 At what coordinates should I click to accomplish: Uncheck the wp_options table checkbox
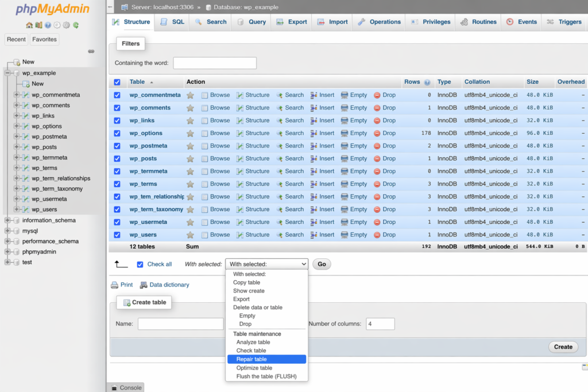[117, 133]
